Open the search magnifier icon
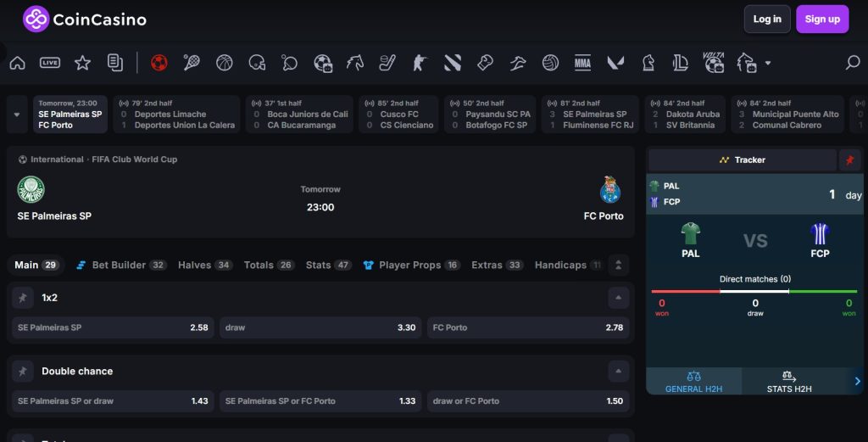Viewport: 868px width, 442px height. 853,63
